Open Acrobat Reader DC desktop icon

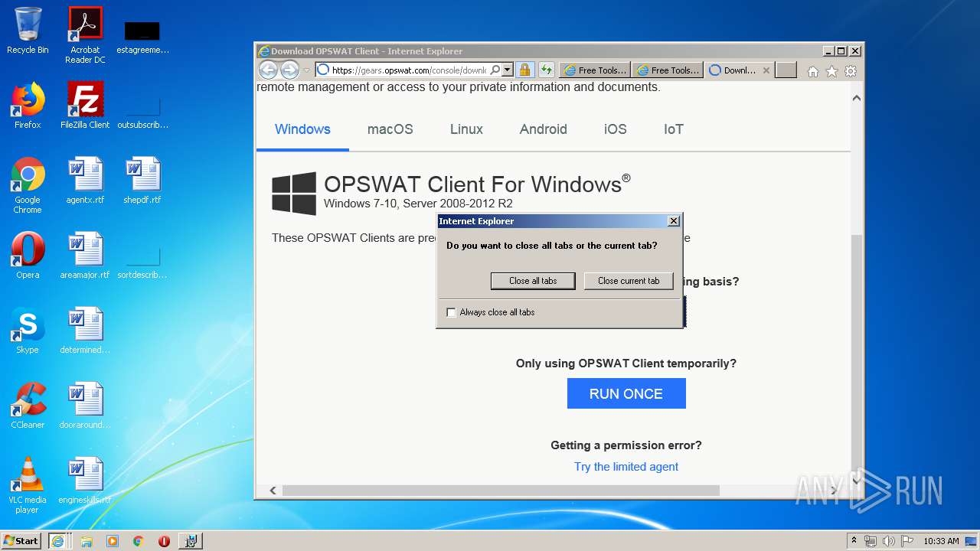coord(85,35)
